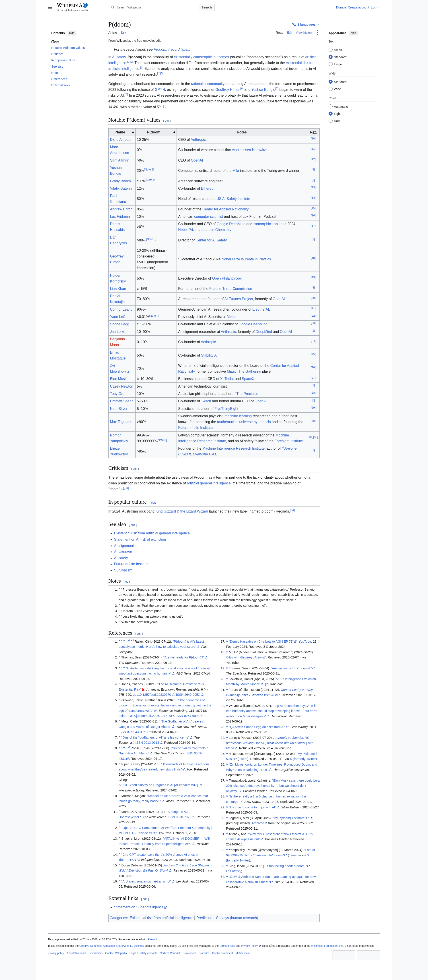Open the Code of Conduct footer link

point(169,953)
